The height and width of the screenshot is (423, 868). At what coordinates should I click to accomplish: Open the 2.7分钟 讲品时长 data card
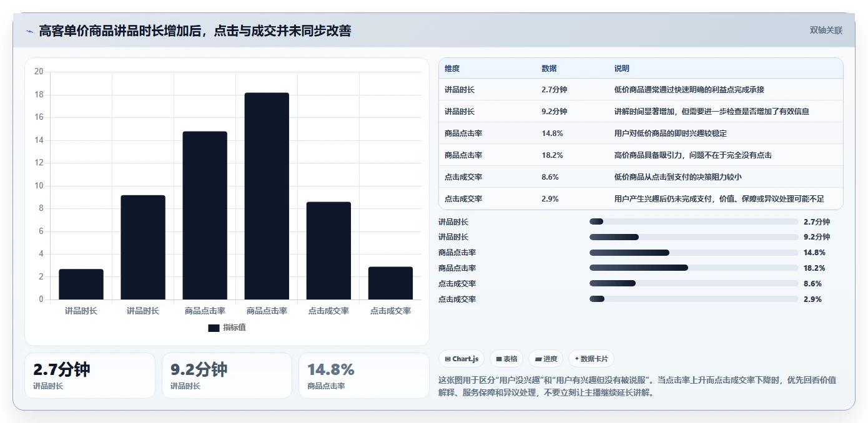[x=90, y=376]
